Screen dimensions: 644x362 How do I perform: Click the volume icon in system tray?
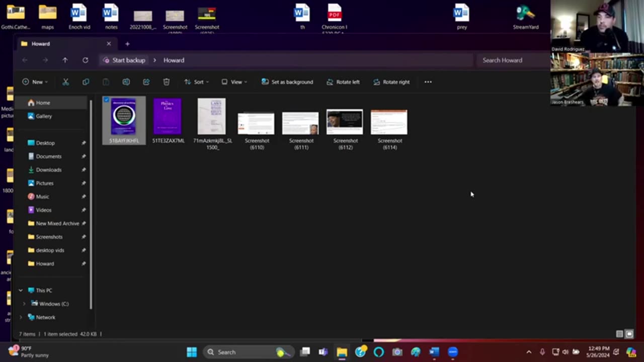[566, 352]
